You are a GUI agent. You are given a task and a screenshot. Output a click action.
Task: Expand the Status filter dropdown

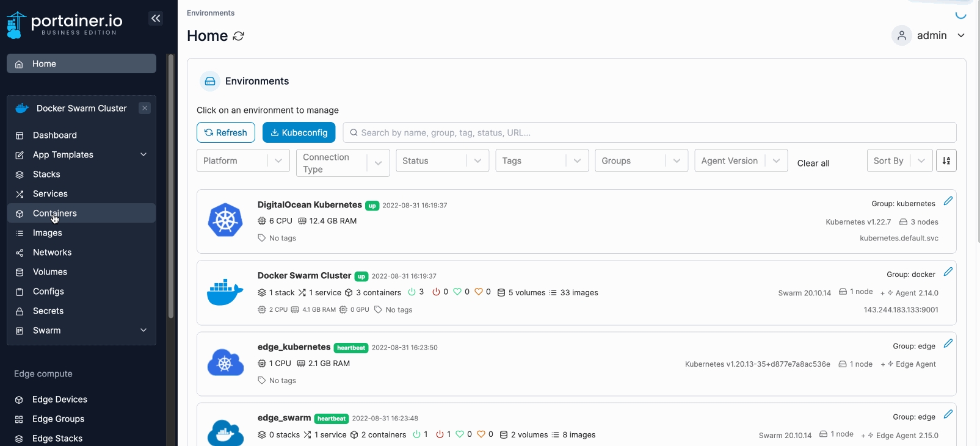pyautogui.click(x=442, y=161)
